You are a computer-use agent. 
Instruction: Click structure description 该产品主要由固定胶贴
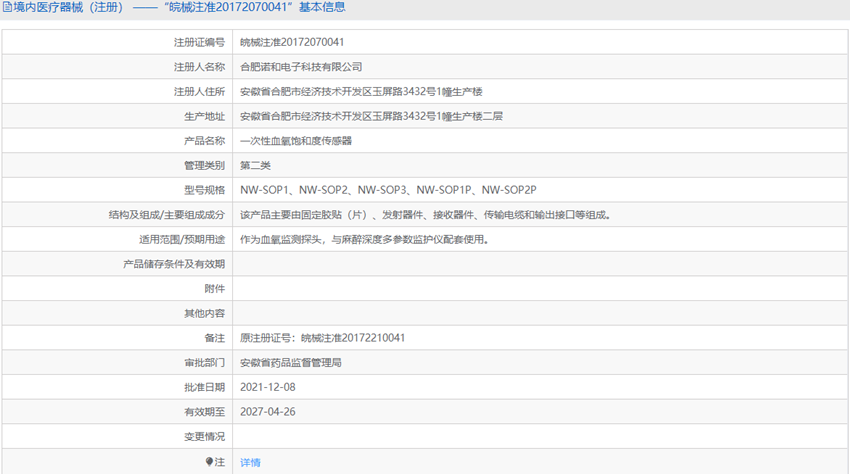(426, 215)
